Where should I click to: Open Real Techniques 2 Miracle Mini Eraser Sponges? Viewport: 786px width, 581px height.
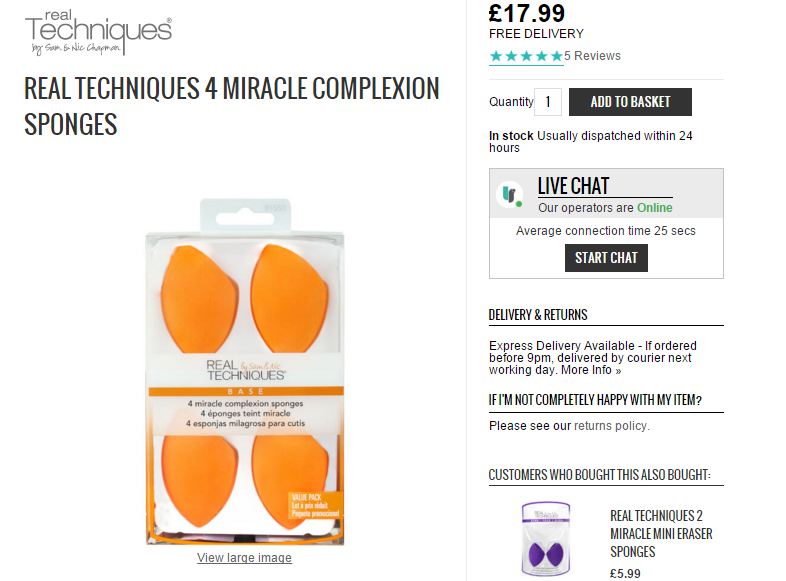(661, 534)
